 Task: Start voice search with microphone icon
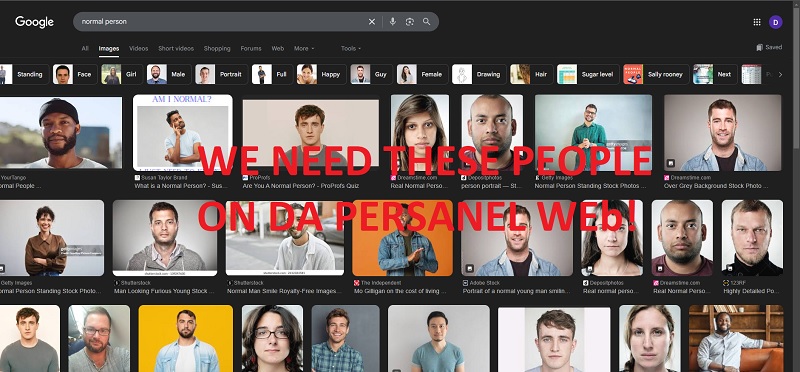tap(392, 22)
